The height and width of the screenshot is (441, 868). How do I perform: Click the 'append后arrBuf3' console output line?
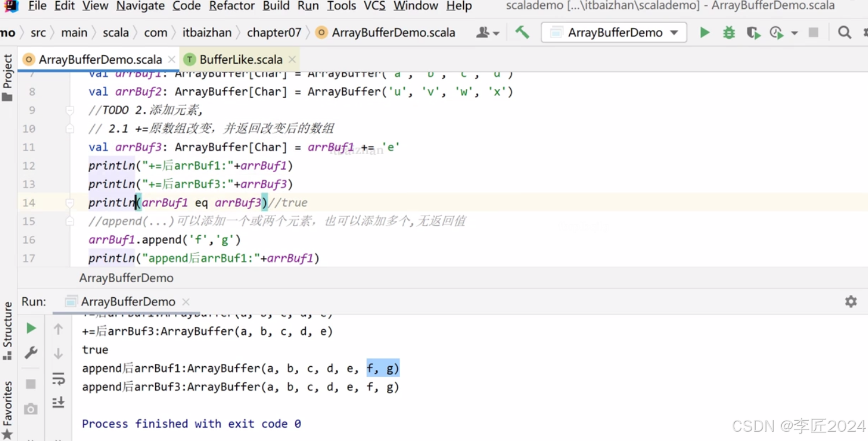point(241,387)
